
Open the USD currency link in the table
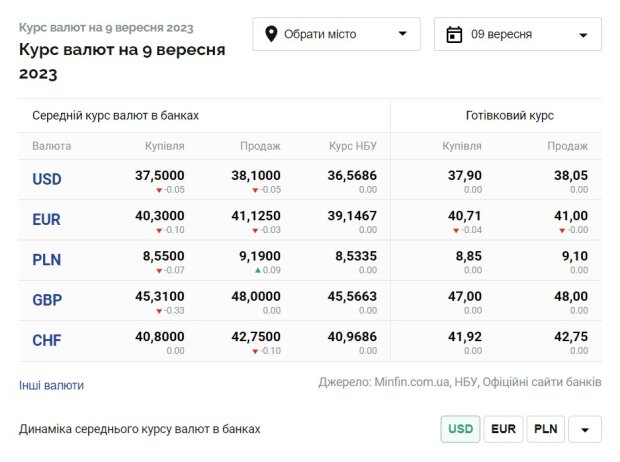click(47, 179)
